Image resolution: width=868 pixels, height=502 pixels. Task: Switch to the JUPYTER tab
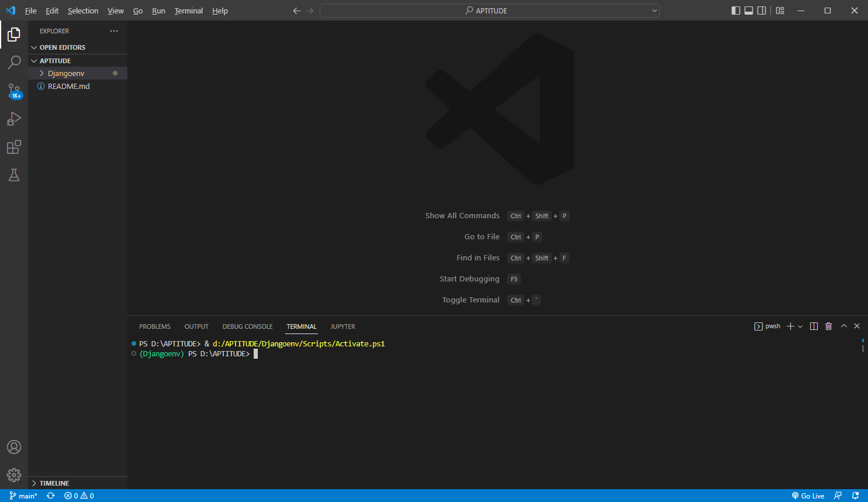[343, 326]
